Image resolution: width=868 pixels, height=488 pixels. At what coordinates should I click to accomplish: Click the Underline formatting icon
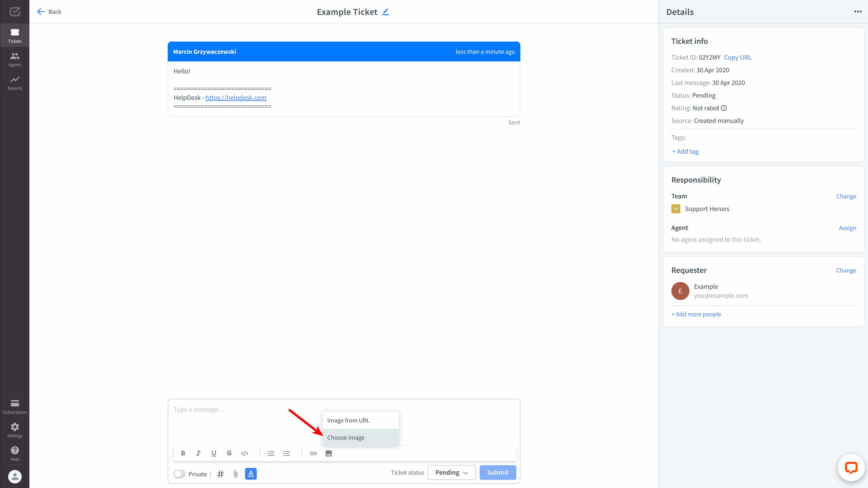click(x=213, y=453)
